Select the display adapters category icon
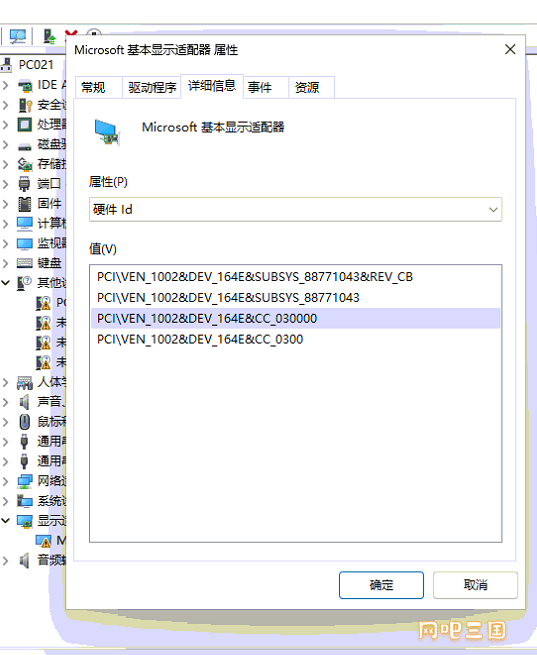 coord(25,521)
